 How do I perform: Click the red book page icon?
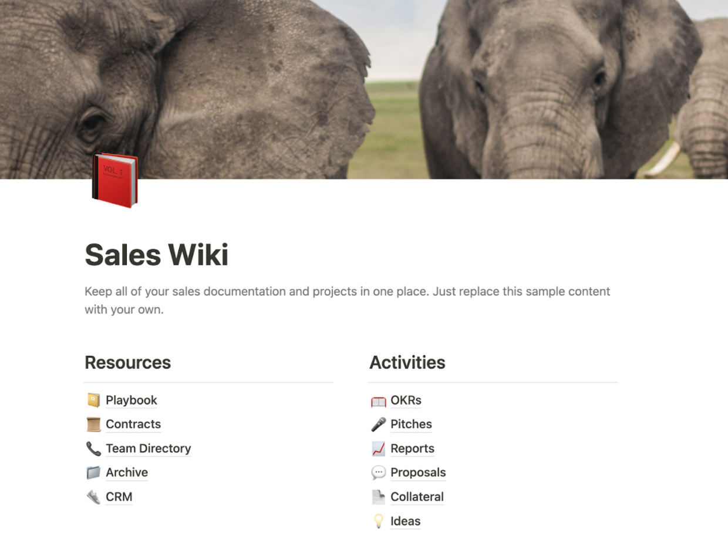pyautogui.click(x=115, y=180)
